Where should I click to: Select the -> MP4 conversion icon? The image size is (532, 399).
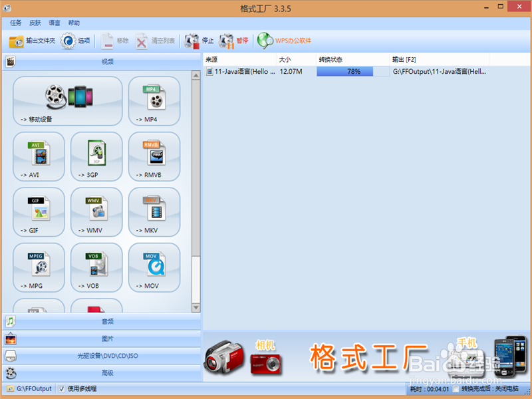click(x=154, y=101)
